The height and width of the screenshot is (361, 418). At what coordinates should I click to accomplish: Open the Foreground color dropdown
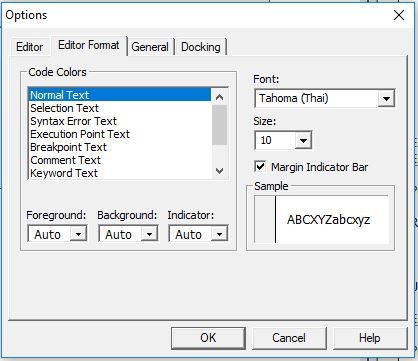[x=78, y=234]
